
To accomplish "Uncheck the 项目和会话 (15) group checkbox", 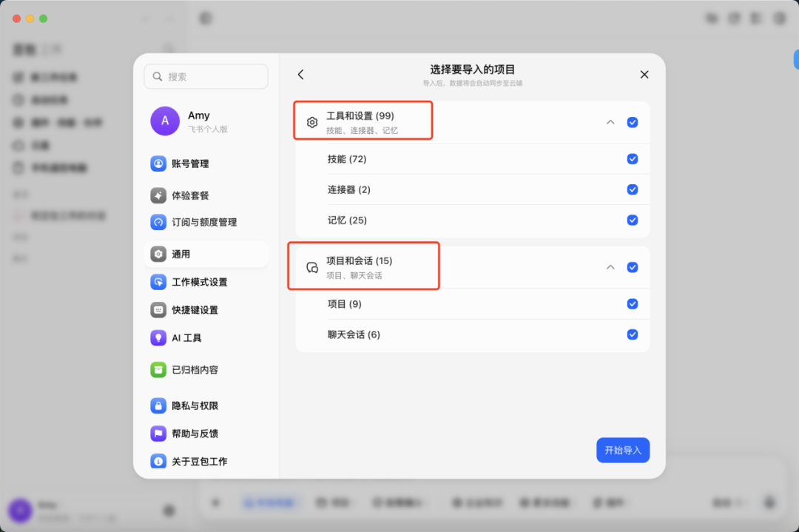I will click(633, 268).
